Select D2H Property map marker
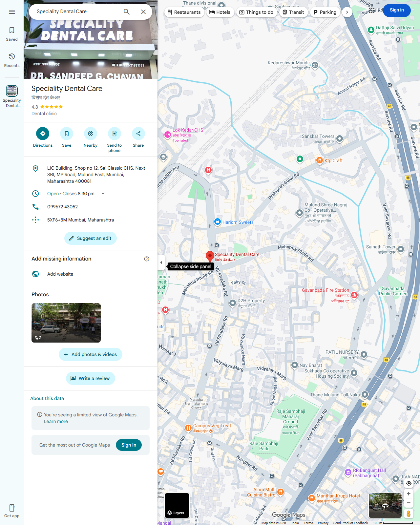420x525 pixels. [232, 303]
